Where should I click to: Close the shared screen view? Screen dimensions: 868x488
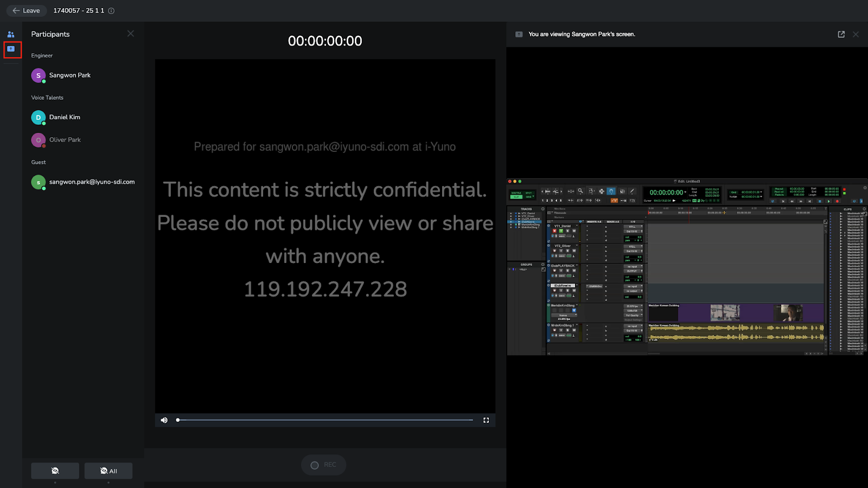tap(856, 34)
